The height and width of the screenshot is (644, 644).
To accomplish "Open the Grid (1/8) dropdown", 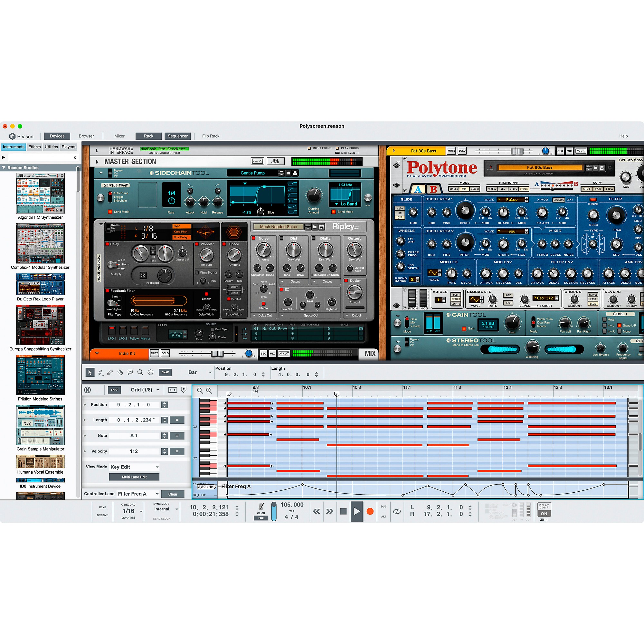I will coord(144,390).
